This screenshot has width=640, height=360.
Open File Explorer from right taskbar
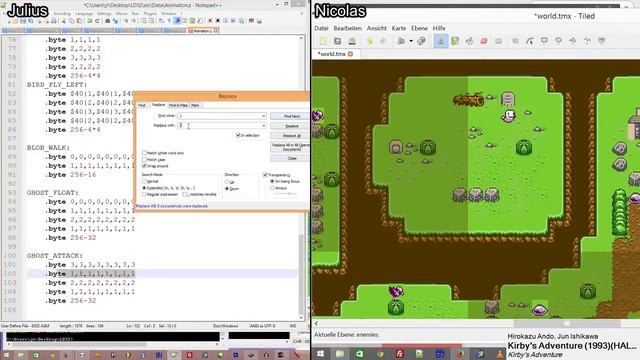(x=340, y=353)
